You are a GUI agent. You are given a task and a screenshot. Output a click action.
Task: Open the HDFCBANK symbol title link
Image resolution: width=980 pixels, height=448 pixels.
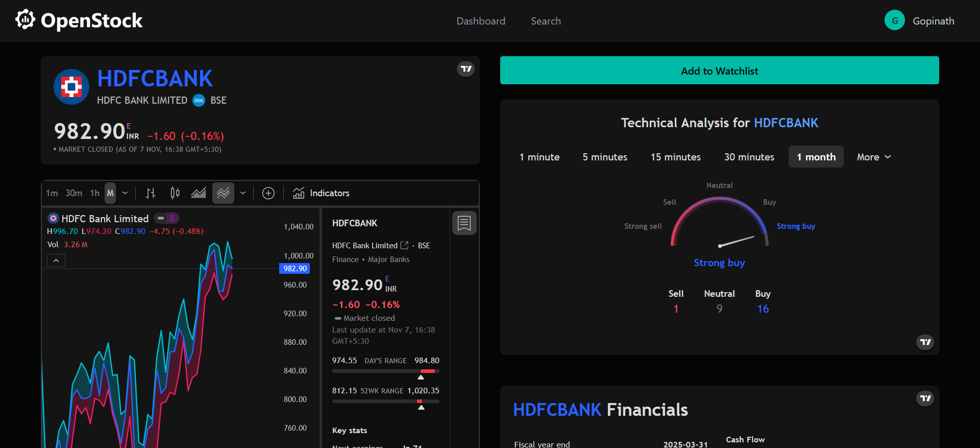coord(155,79)
